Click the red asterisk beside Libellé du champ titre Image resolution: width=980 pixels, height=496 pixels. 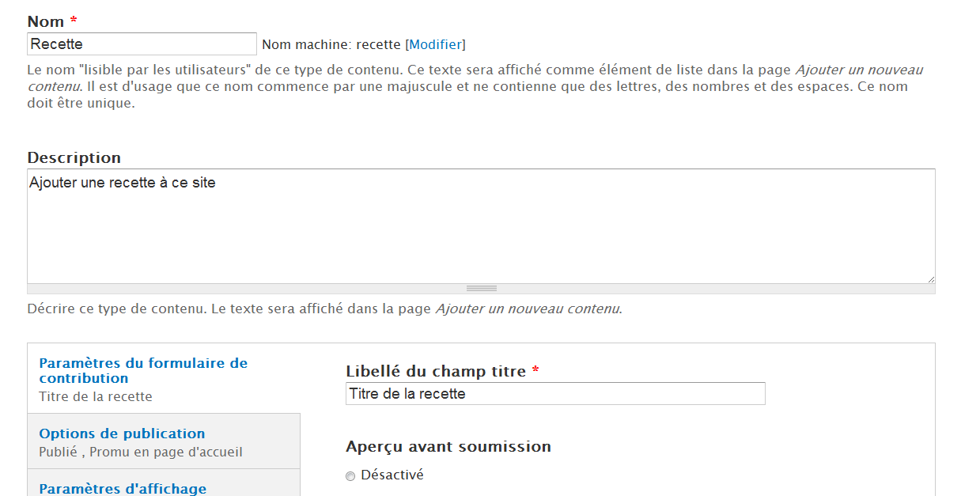click(535, 371)
